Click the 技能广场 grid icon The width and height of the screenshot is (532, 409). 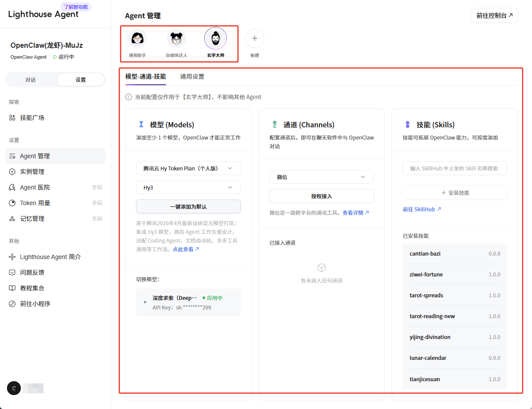pos(12,118)
